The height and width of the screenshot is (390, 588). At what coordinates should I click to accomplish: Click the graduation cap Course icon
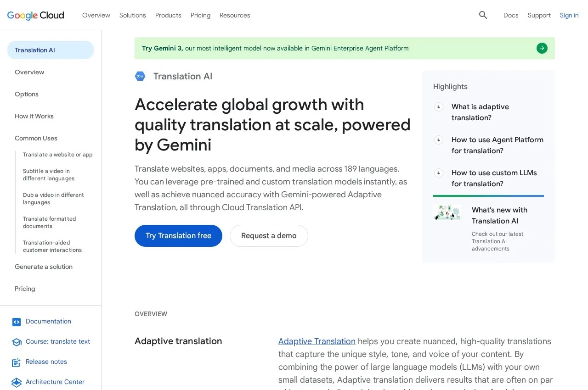click(17, 342)
